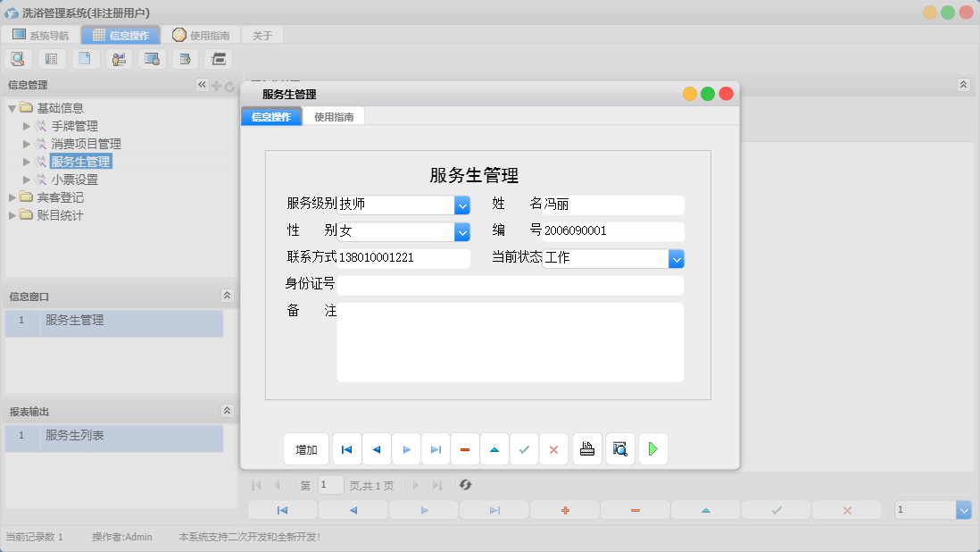
Task: Click the 增加 button to add a record
Action: [x=306, y=449]
